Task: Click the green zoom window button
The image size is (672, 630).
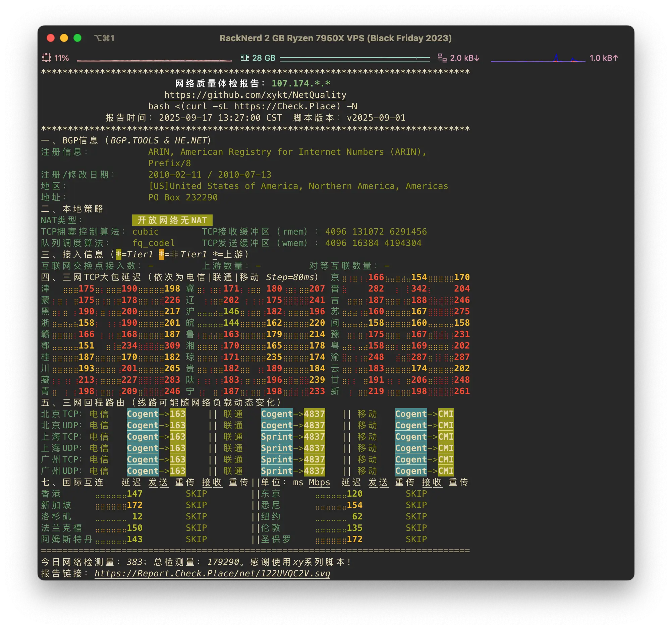Action: point(77,38)
